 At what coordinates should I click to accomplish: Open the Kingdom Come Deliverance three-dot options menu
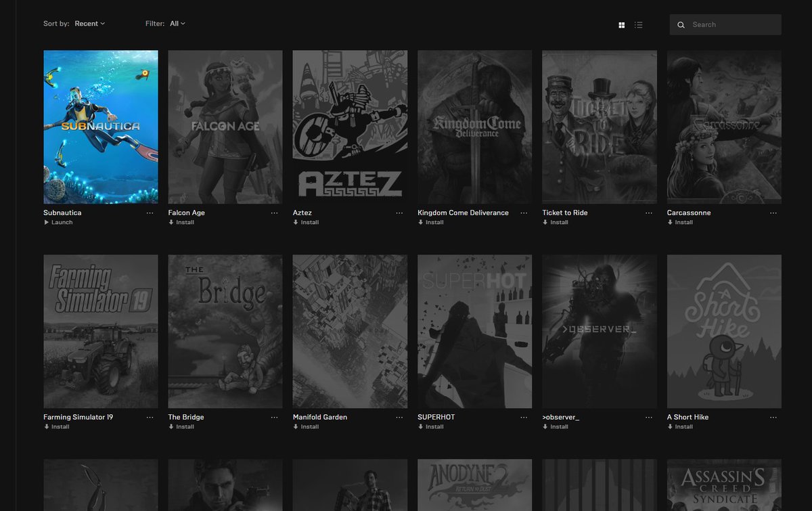(x=524, y=213)
